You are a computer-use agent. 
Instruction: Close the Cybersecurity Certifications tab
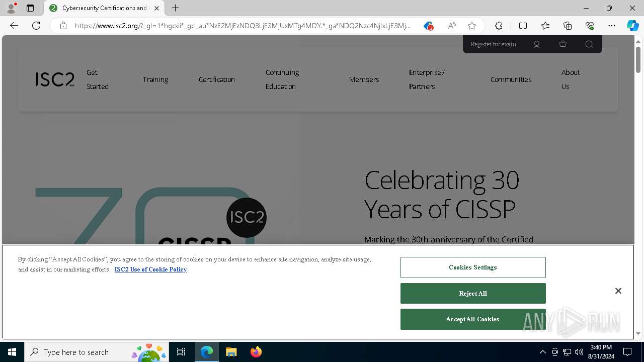pos(156,8)
